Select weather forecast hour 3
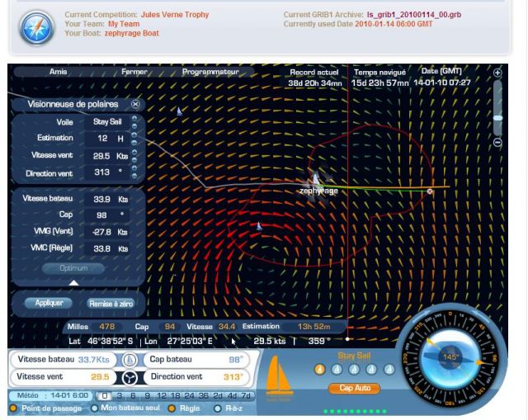528x420 pixels. [119, 396]
